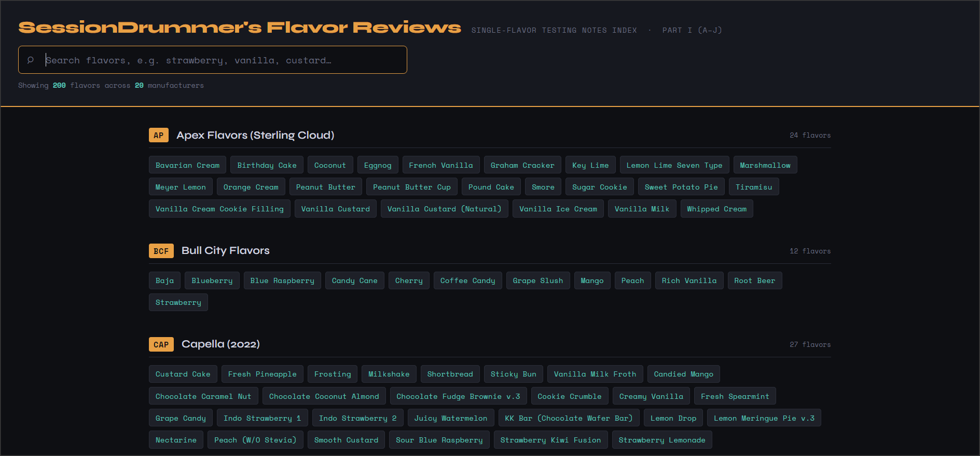
Task: Open the Bavarian Cream review
Action: coord(187,165)
